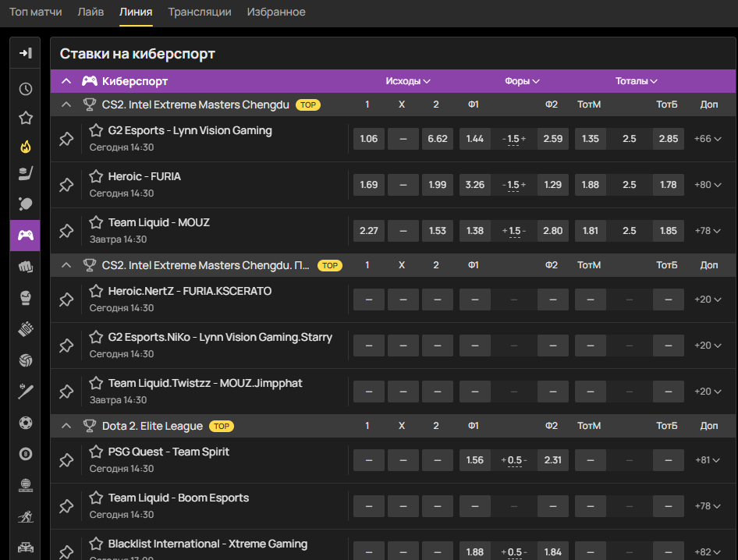Image resolution: width=738 pixels, height=560 pixels.
Task: Pin the Heroic.NertZ - FURIA.KSCERATO match
Action: coord(66,299)
